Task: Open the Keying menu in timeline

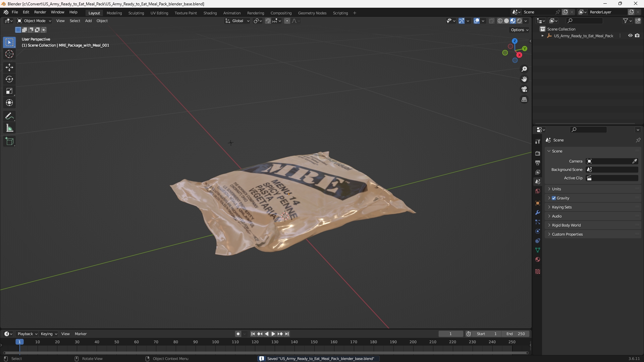Action: (49, 334)
